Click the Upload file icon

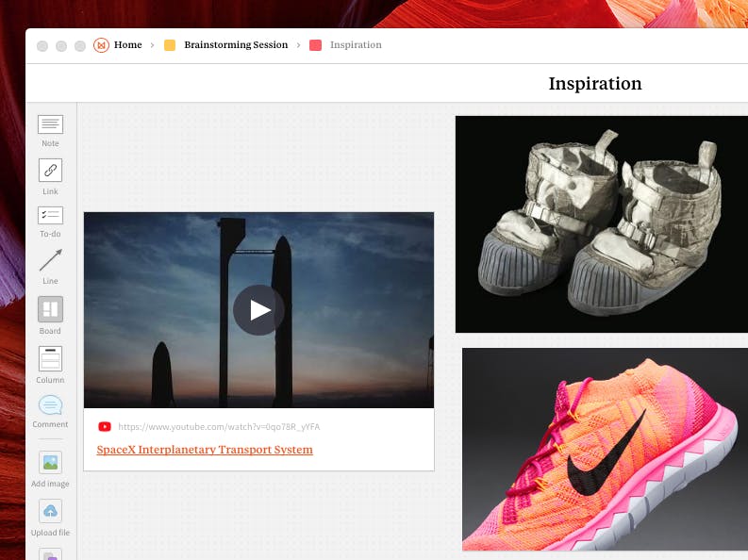click(50, 511)
